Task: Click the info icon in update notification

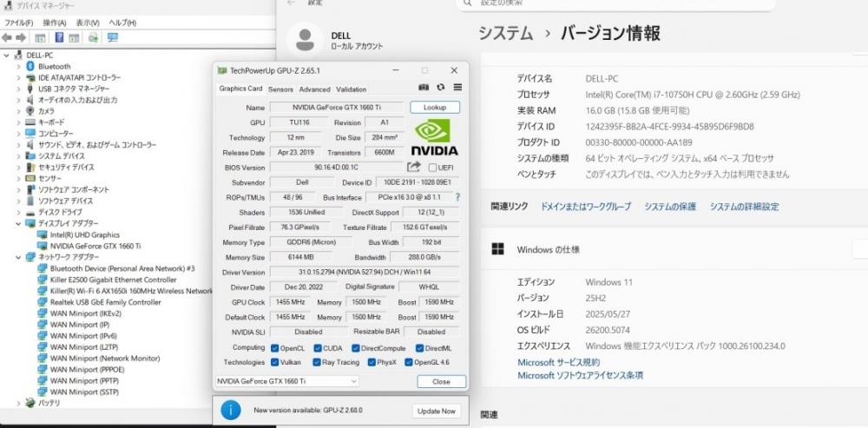Action: [231, 411]
